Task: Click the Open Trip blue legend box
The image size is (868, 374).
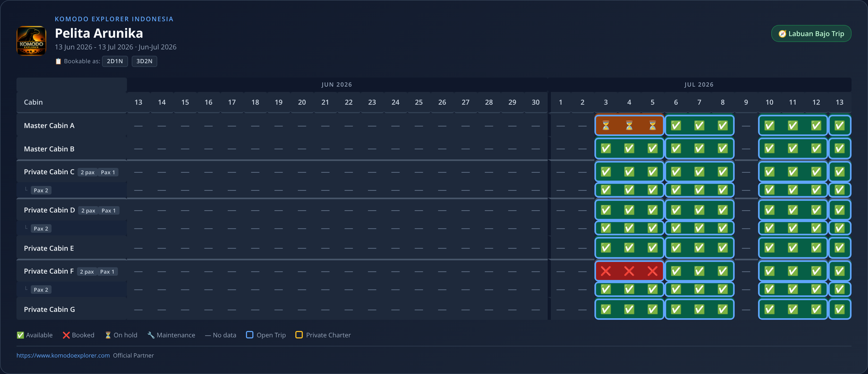Action: (x=250, y=335)
